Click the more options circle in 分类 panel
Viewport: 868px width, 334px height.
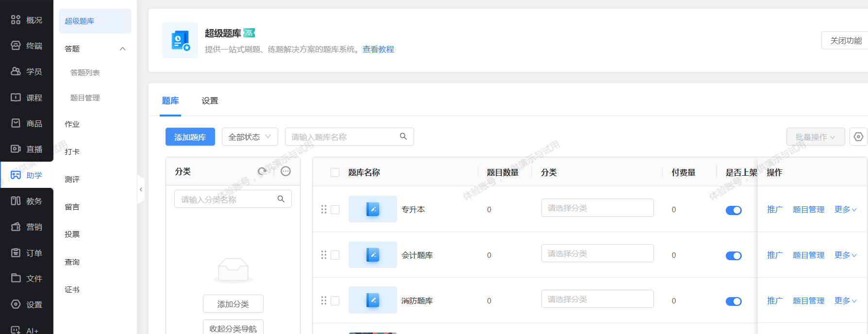point(286,171)
